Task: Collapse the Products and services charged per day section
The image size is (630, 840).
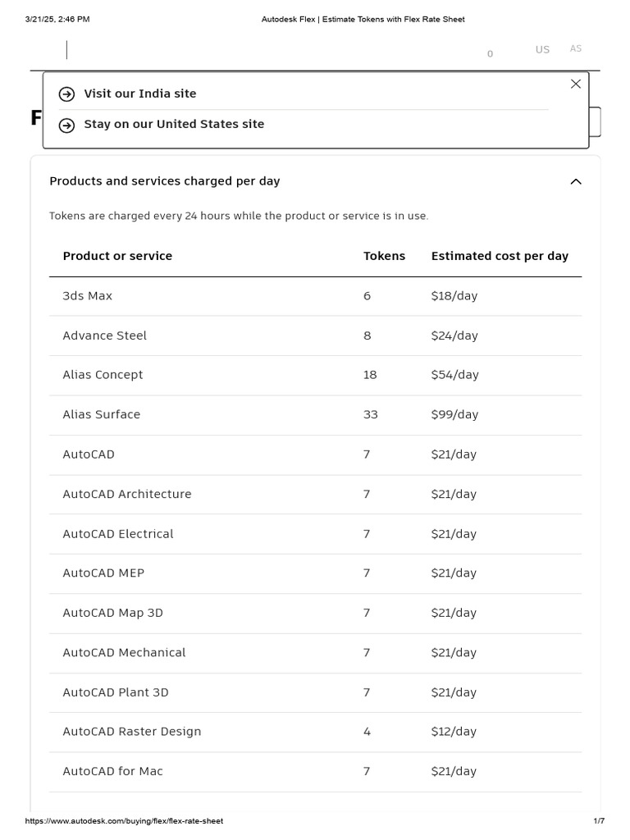Action: tap(576, 181)
